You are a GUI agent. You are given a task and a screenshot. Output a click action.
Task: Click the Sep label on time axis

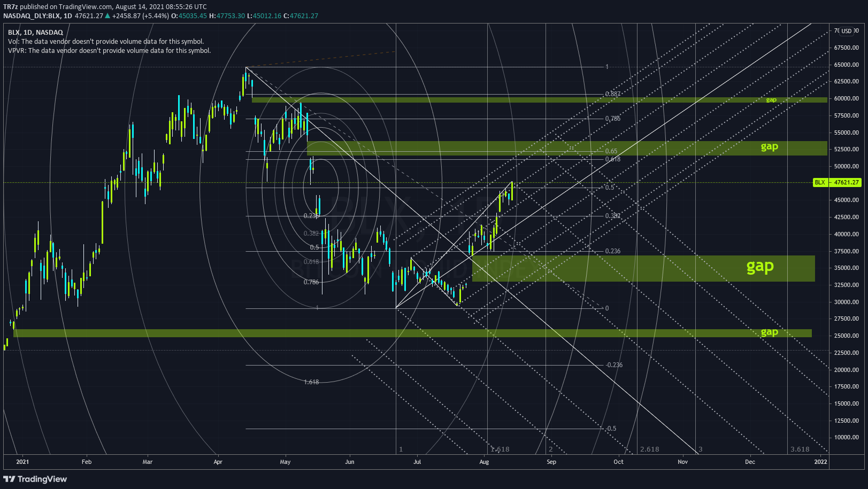tap(551, 462)
